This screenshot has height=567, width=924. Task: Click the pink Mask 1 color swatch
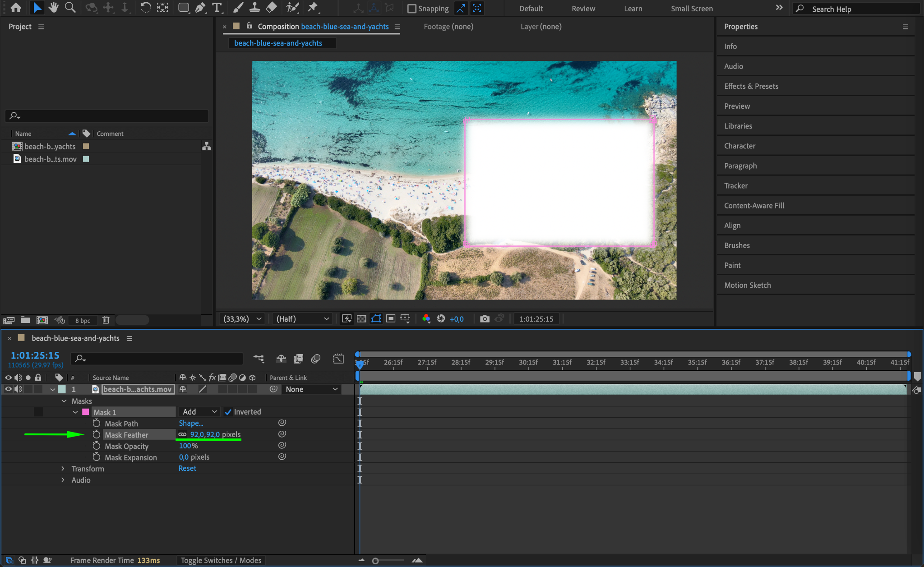coord(86,412)
